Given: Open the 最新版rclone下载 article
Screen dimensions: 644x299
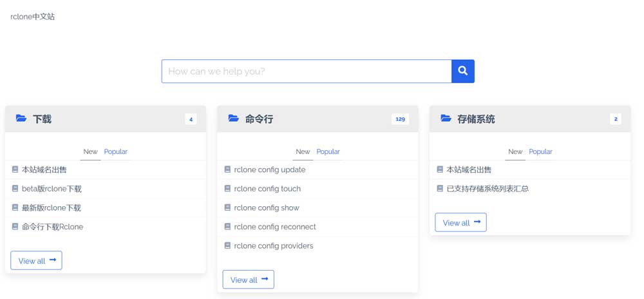Looking at the screenshot, I should 52,208.
